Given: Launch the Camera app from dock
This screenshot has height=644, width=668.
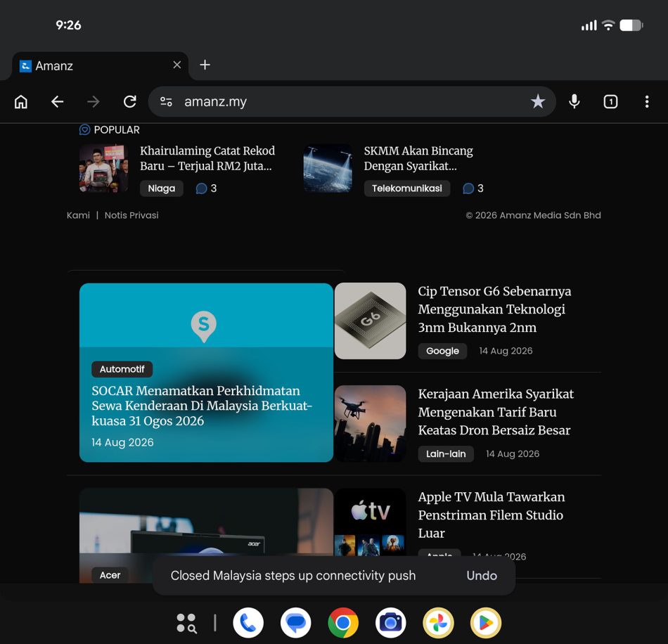Looking at the screenshot, I should [390, 623].
